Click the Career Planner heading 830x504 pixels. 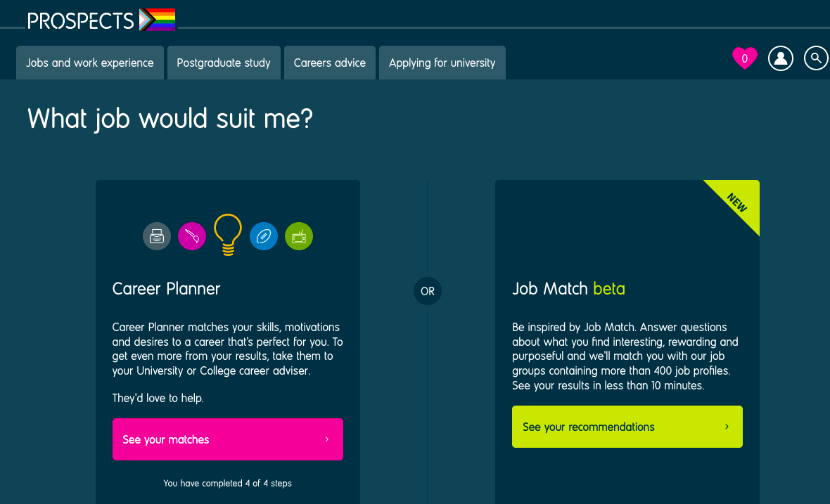tap(166, 289)
